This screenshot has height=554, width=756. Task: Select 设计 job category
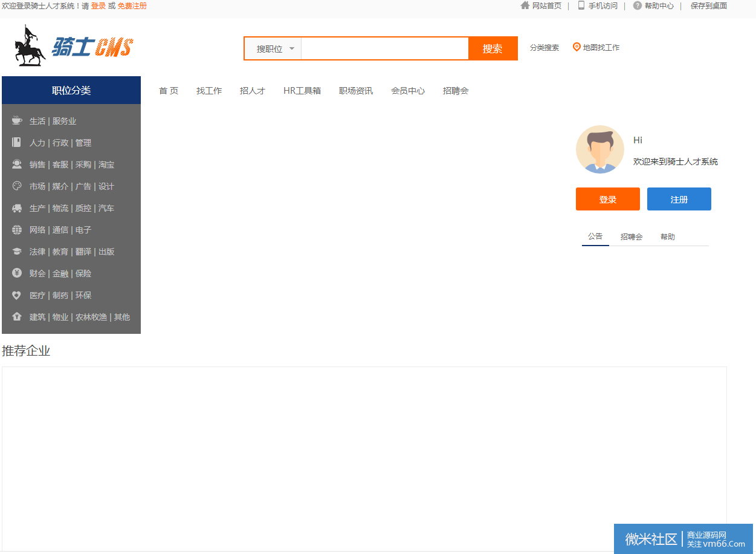[x=106, y=186]
